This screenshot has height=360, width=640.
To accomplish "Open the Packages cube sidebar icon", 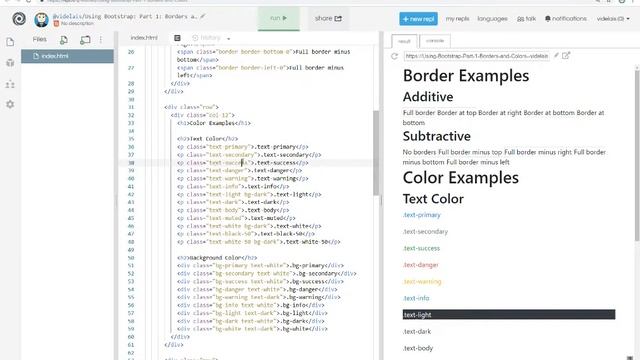I will tap(10, 63).
